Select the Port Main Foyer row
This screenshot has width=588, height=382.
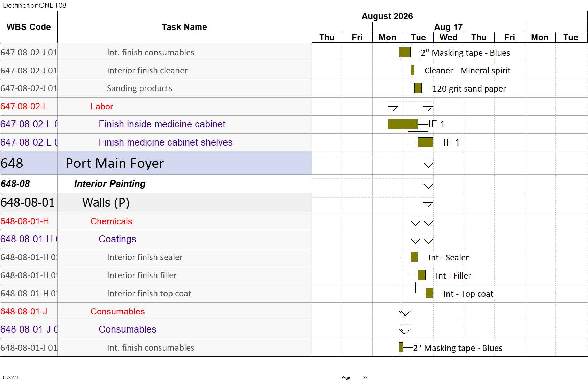click(x=156, y=163)
